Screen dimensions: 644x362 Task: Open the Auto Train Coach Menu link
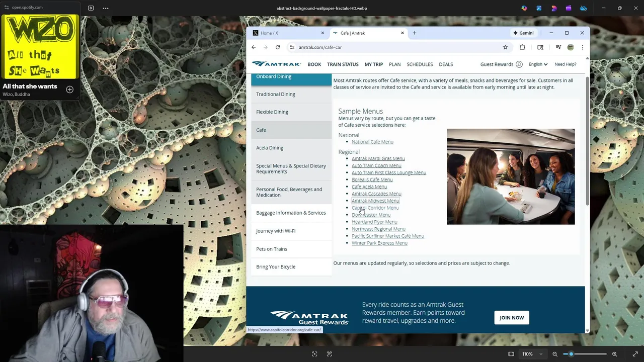[376, 166]
